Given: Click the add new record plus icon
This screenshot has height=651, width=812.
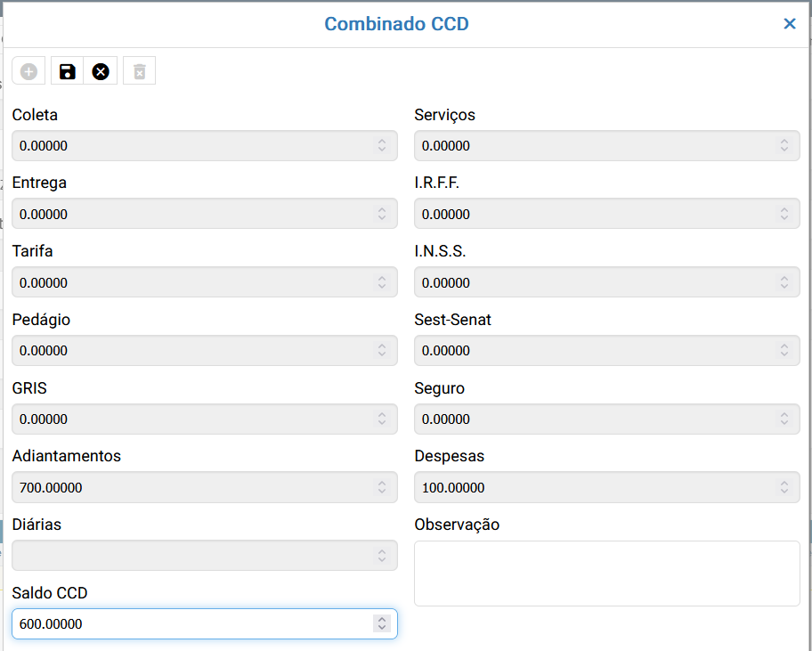Looking at the screenshot, I should (x=29, y=71).
